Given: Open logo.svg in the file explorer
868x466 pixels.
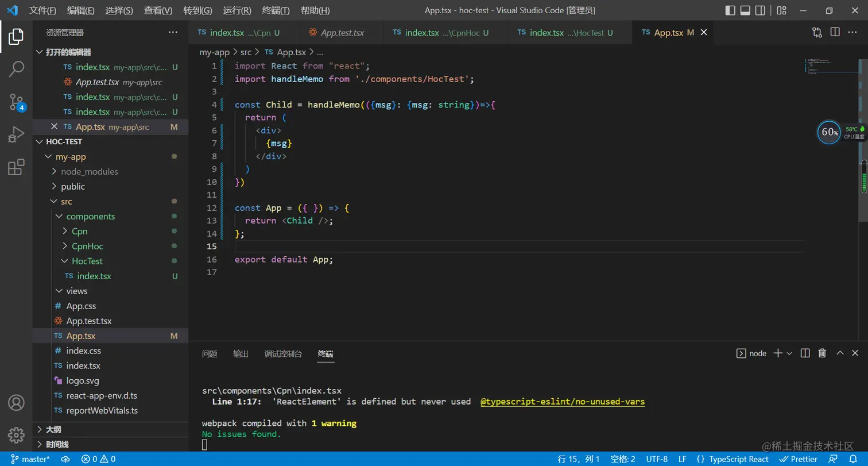Looking at the screenshot, I should tap(83, 380).
